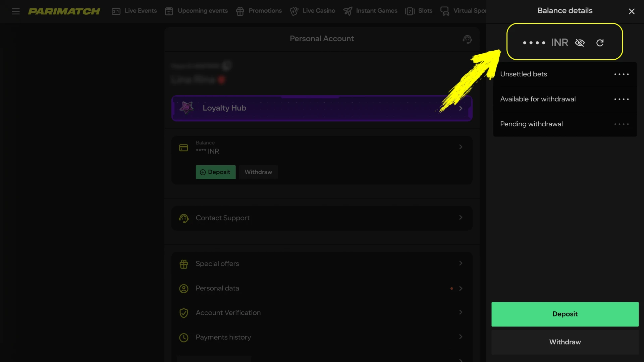Click the Parimatch logo
The height and width of the screenshot is (362, 644).
click(64, 11)
